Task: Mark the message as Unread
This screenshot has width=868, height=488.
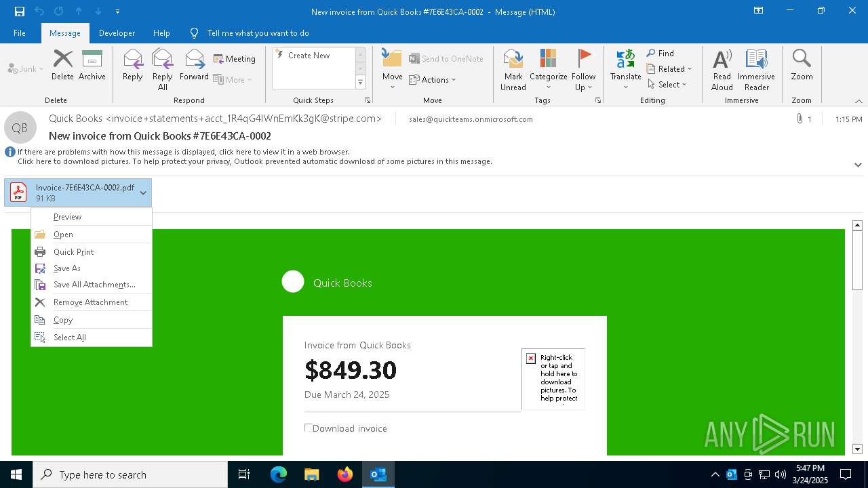Action: pos(513,69)
